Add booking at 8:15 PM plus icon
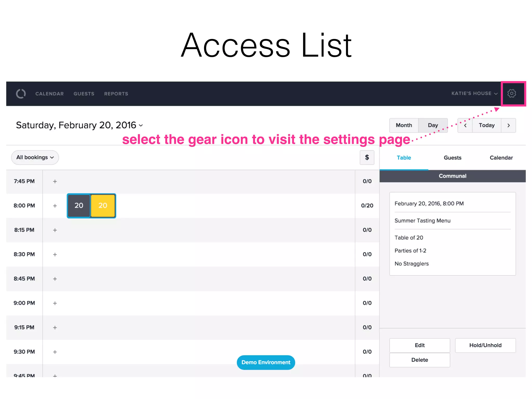Viewport: 532px width, 399px height. (x=55, y=230)
